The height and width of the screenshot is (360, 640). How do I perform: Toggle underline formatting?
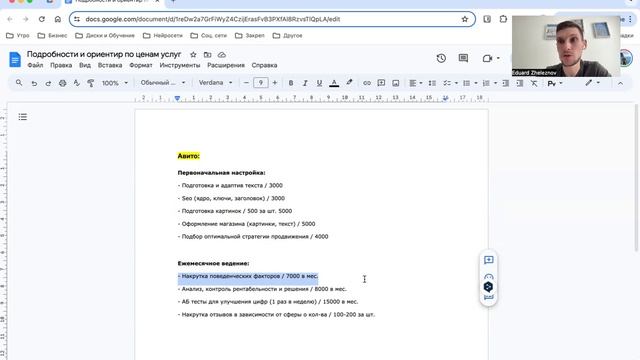pyautogui.click(x=319, y=83)
